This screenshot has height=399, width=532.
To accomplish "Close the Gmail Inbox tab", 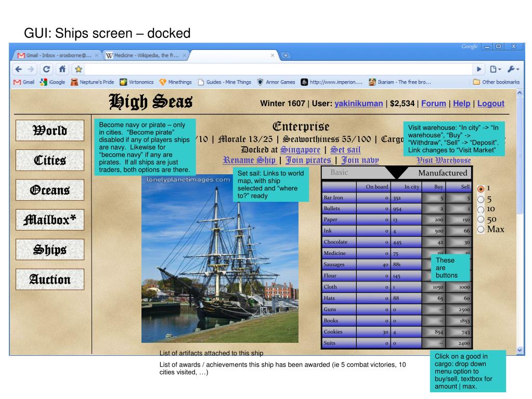I will tap(97, 55).
